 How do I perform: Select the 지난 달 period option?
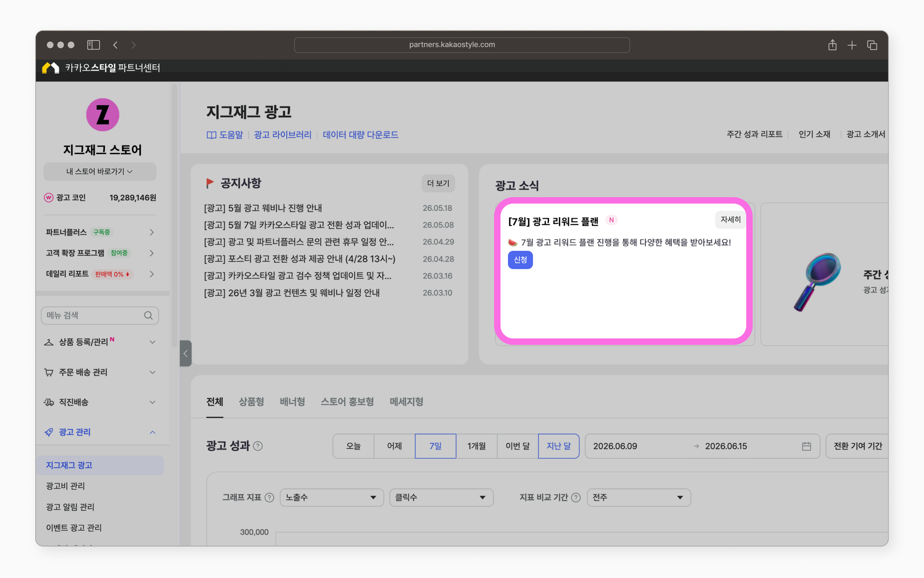559,446
